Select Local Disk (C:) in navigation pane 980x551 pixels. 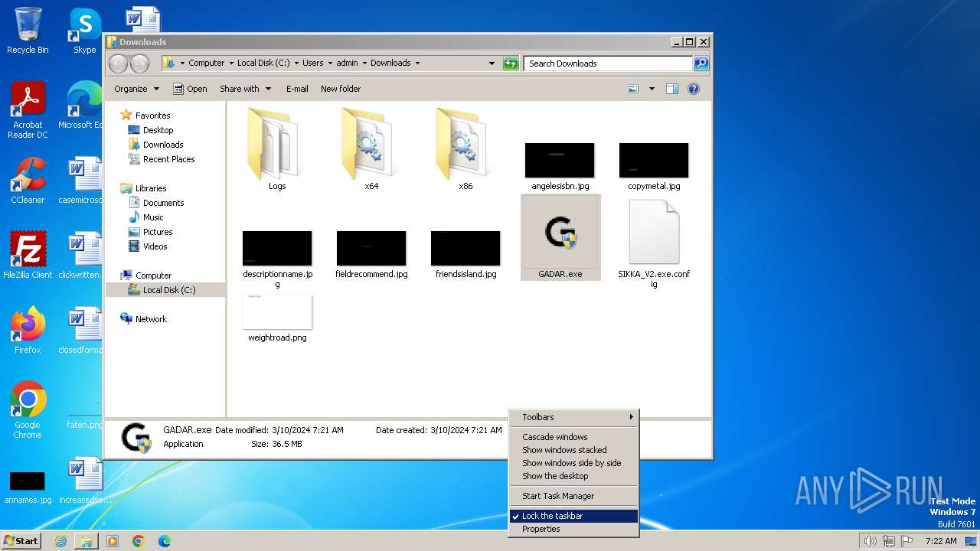[165, 290]
